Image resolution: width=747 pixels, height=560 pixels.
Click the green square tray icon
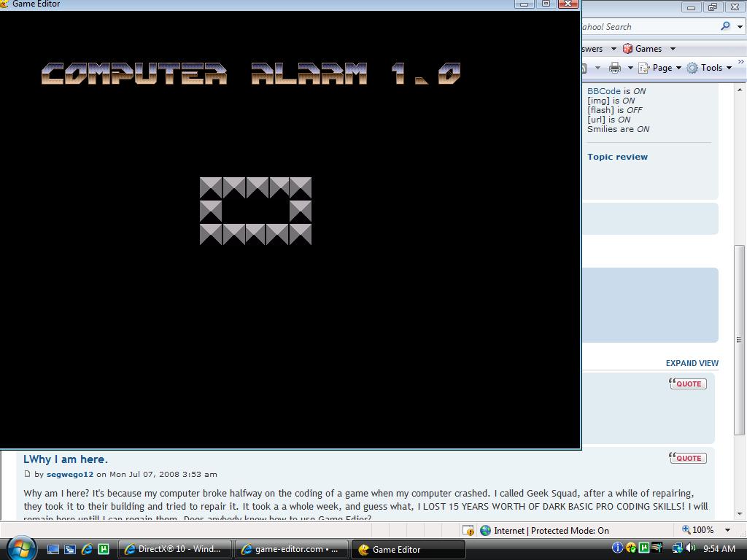[x=644, y=548]
